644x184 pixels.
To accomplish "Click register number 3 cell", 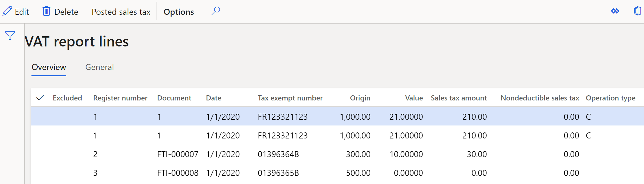I will pos(95,173).
